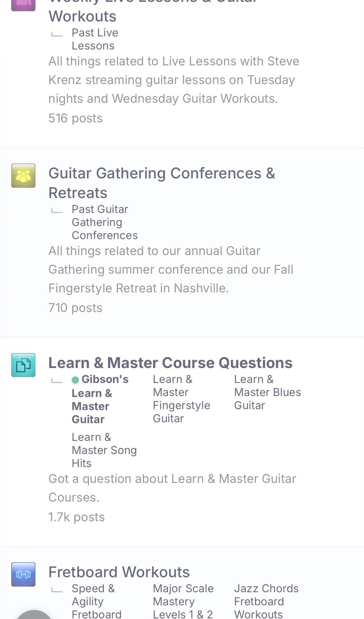The image size is (364, 619).
Task: Open Learn & Master Course Questions forum
Action: coord(170,363)
